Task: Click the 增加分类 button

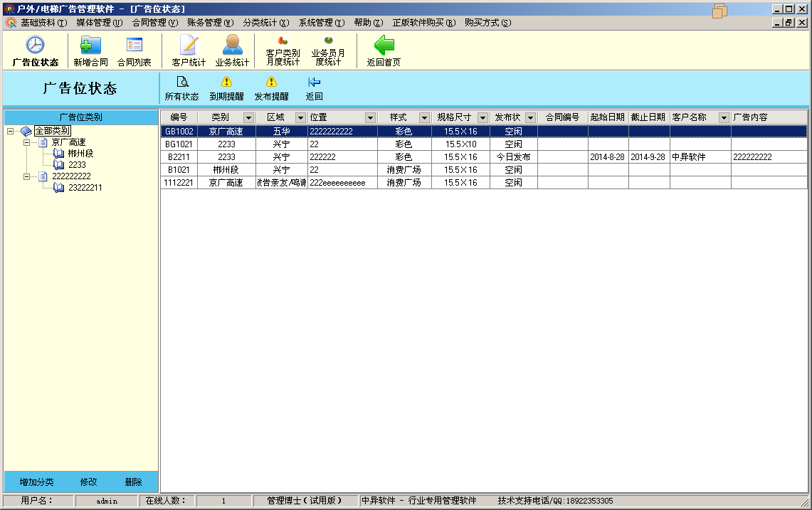Action: pyautogui.click(x=37, y=482)
